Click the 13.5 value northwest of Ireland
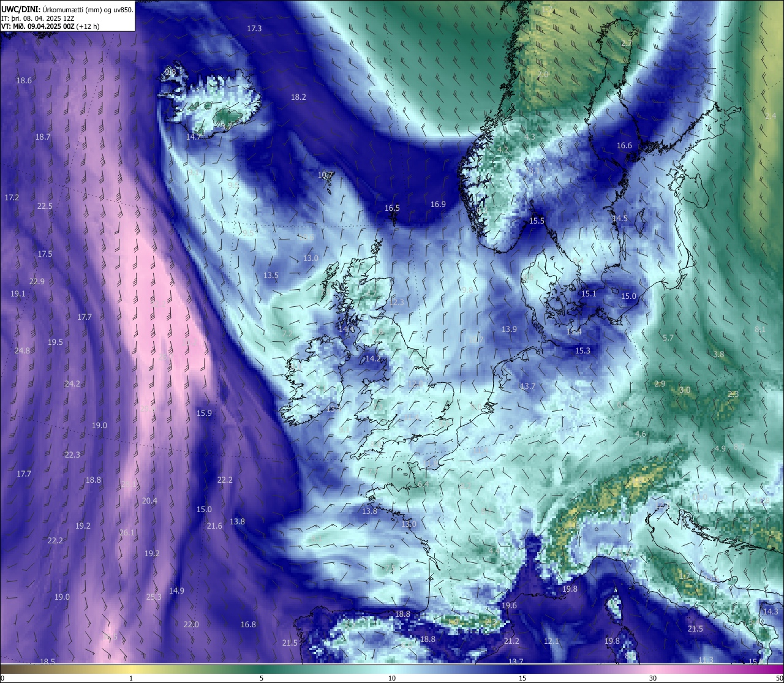This screenshot has width=784, height=683. point(271,275)
